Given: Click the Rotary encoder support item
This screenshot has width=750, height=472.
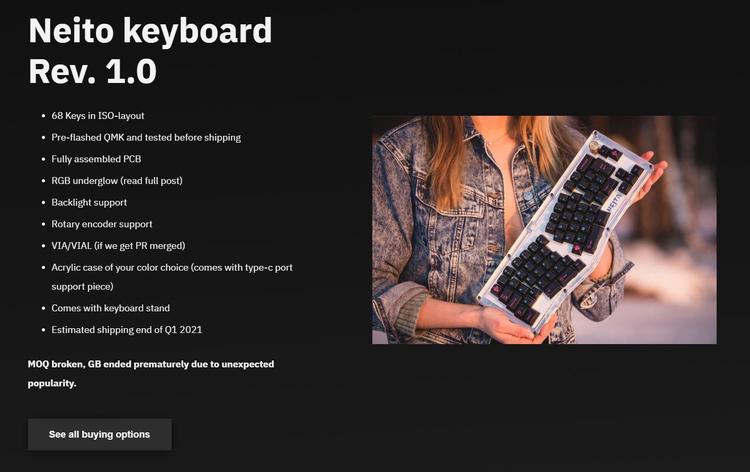Looking at the screenshot, I should 101,224.
